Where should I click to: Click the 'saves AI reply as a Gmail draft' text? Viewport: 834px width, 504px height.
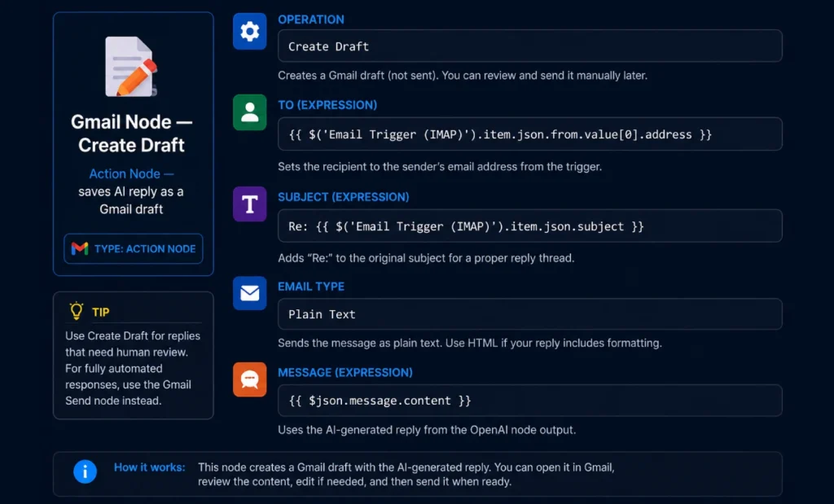point(131,200)
